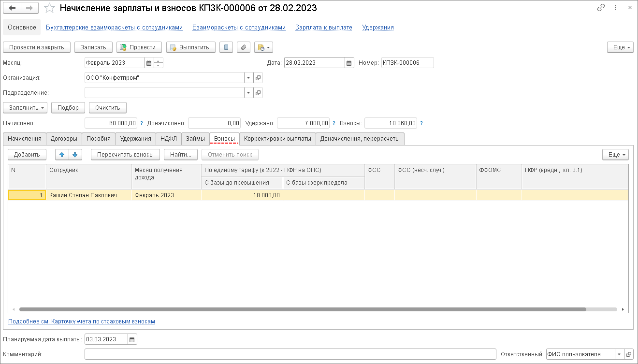Image resolution: width=638 pixels, height=364 pixels.
Task: Close the document window
Action: pos(629,8)
